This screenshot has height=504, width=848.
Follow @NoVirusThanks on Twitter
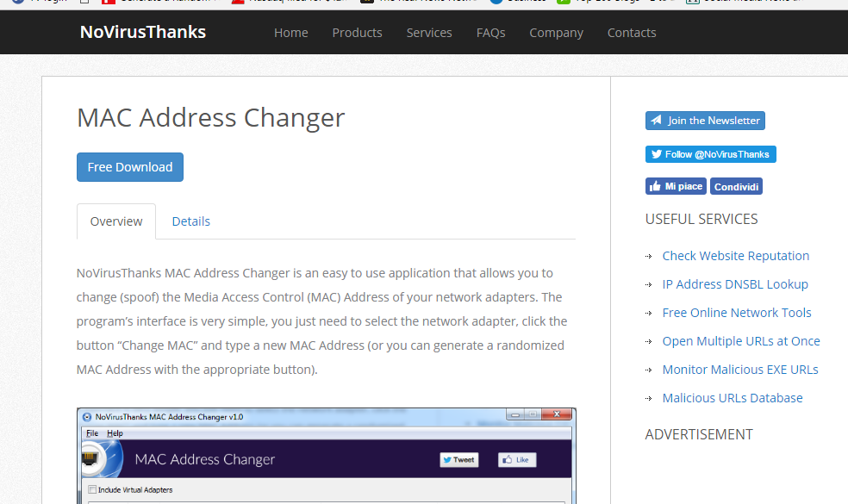(711, 154)
